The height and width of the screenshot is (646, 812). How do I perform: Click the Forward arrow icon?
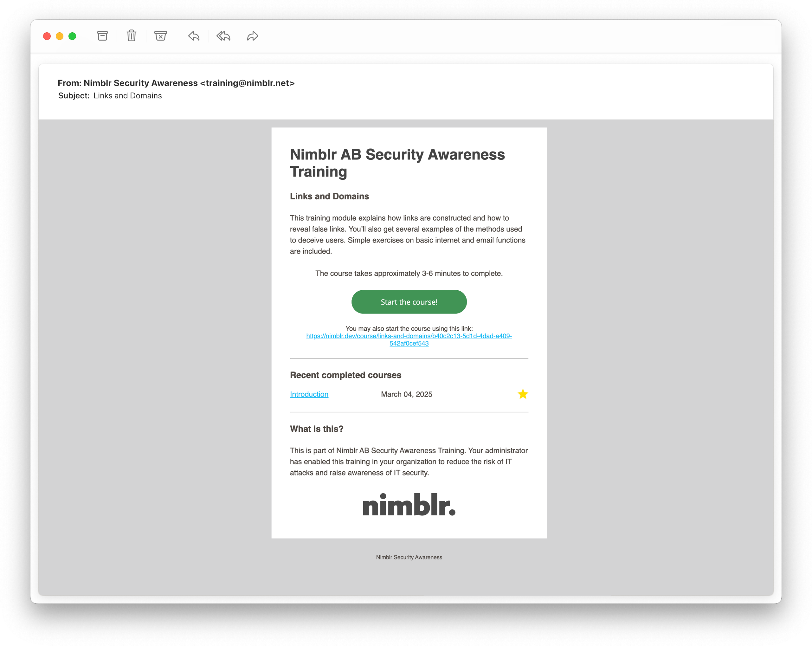click(252, 36)
